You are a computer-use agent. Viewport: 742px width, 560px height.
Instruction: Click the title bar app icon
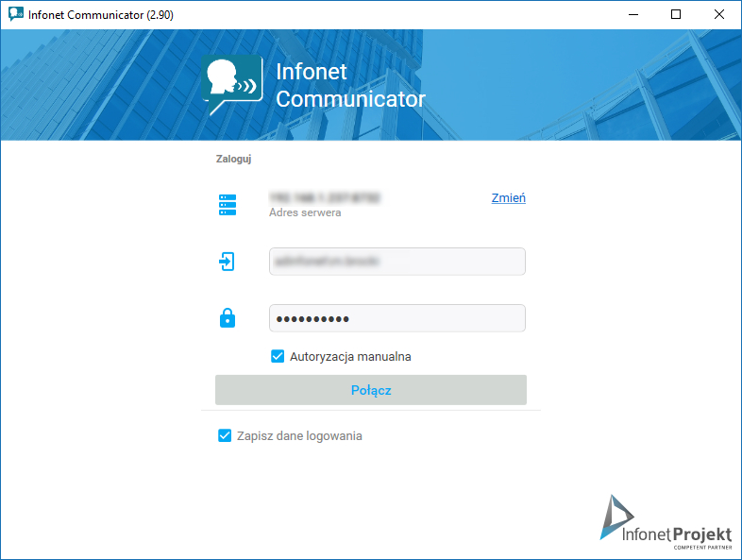pos(16,14)
